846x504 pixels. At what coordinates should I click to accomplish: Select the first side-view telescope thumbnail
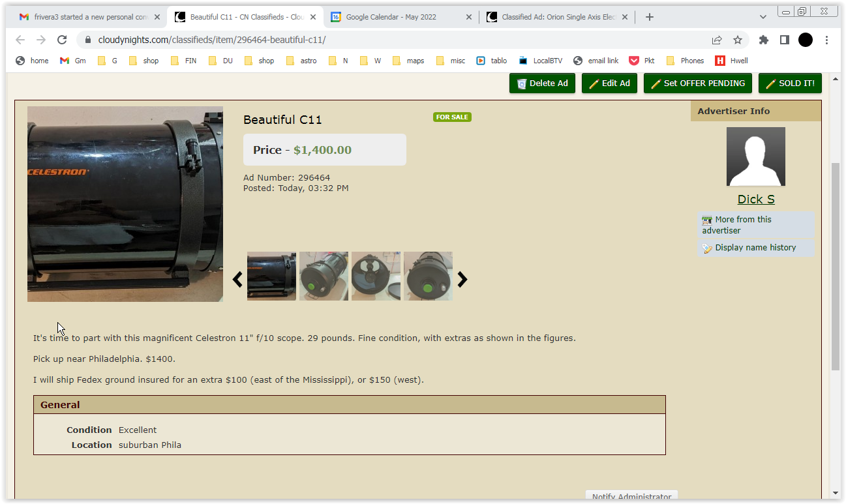click(271, 276)
